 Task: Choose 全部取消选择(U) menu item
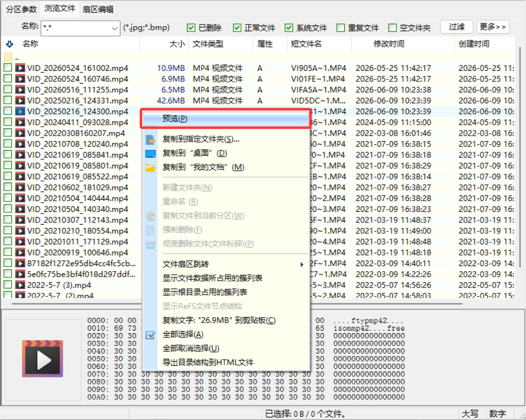pos(225,349)
